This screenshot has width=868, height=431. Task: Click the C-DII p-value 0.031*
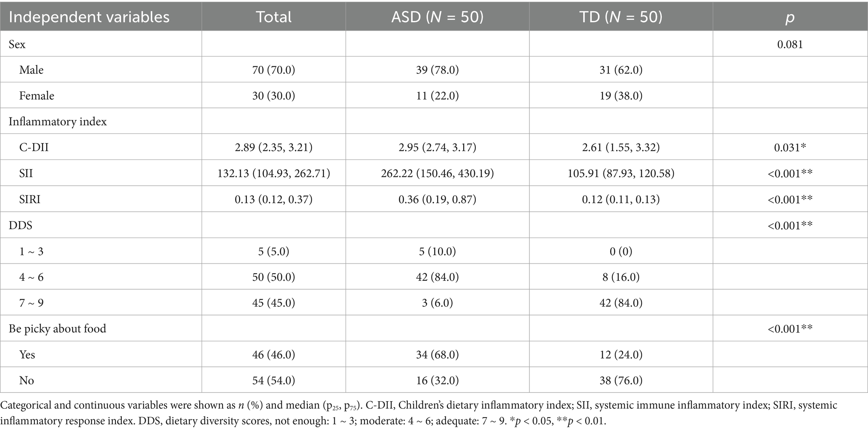pyautogui.click(x=790, y=147)
